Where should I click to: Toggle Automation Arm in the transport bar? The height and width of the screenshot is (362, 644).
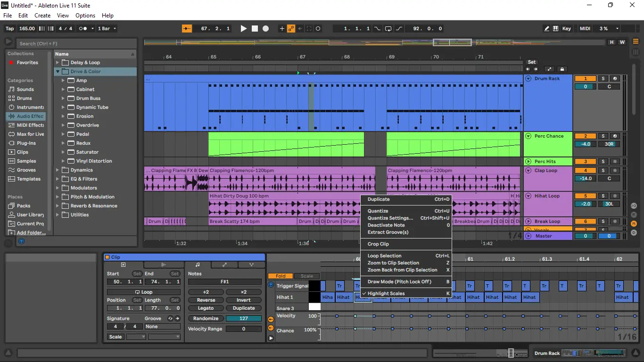click(291, 29)
